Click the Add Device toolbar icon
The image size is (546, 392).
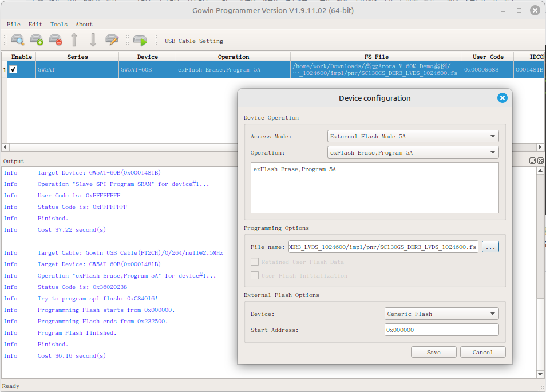point(37,40)
